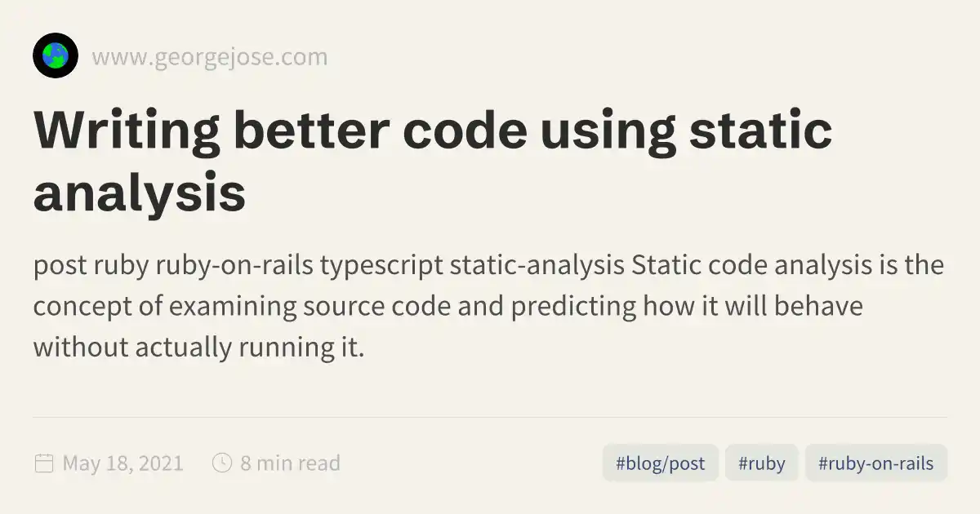Click the "May 18, 2021" publish date
The height and width of the screenshot is (514, 980).
[122, 463]
